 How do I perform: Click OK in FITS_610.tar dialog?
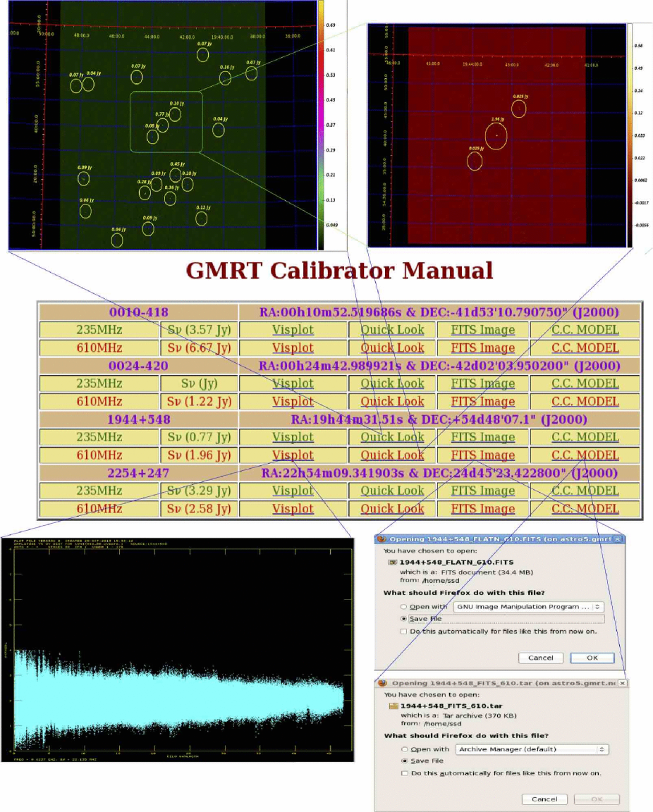pyautogui.click(x=597, y=799)
